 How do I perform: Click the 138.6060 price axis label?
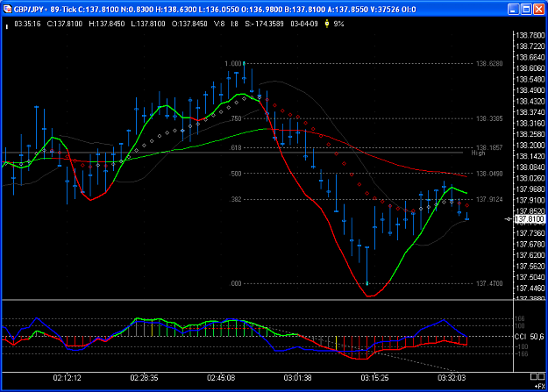(530, 68)
